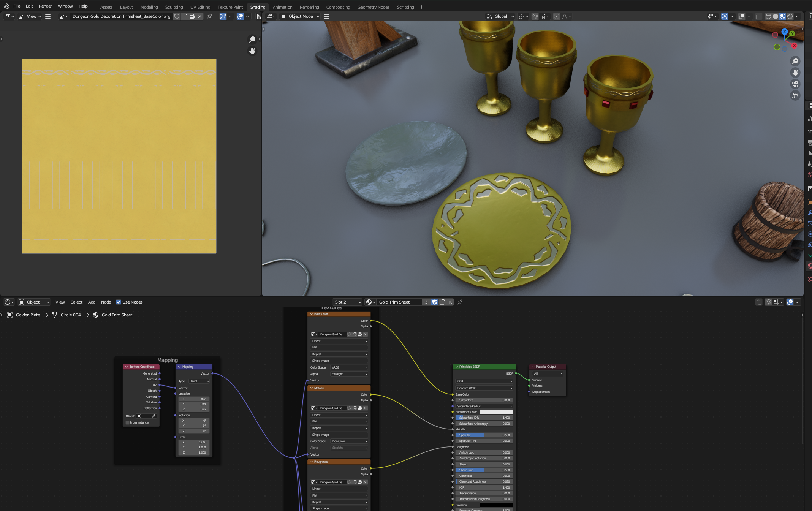
Task: Toggle snapping magnet in viewport header
Action: click(535, 16)
